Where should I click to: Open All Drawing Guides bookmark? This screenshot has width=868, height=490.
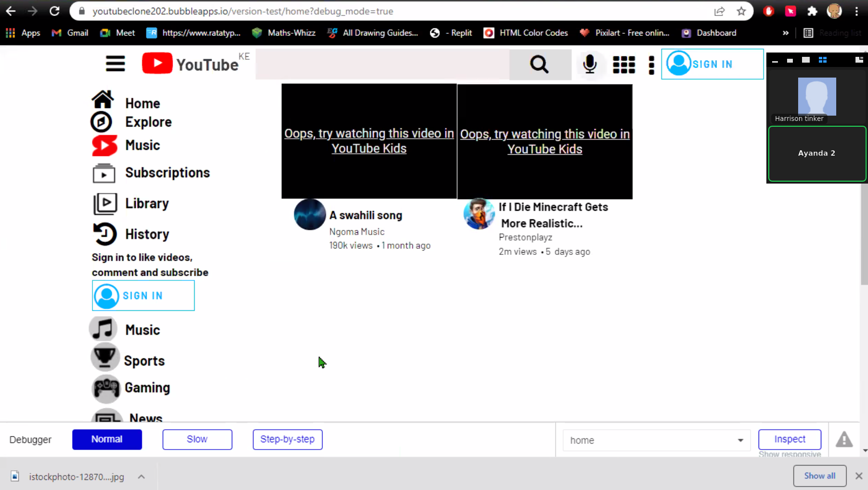coord(372,33)
